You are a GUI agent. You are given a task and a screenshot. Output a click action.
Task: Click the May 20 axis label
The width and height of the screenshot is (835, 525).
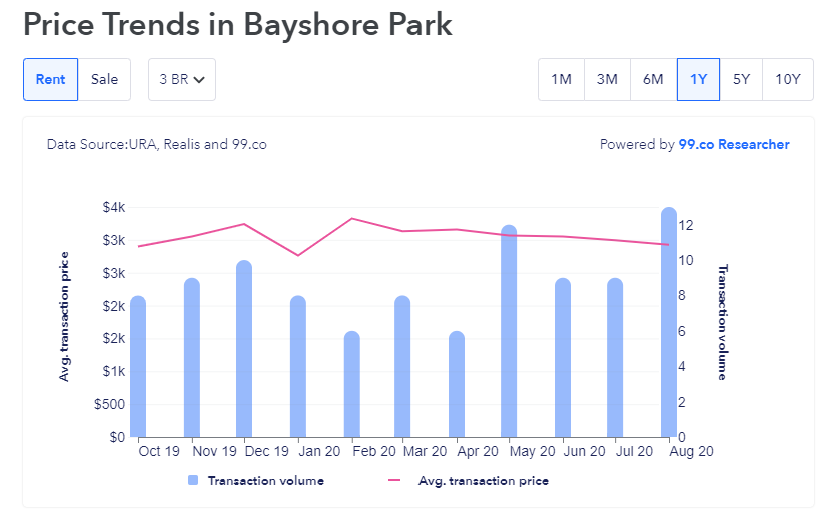click(x=532, y=451)
